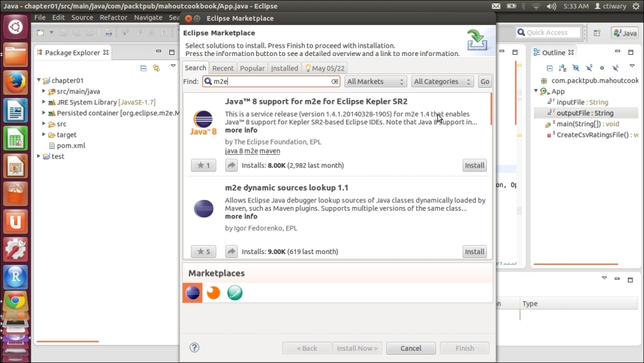Screen dimensions: 644x363
Task: Switch to the Recent tab
Action: tap(223, 68)
